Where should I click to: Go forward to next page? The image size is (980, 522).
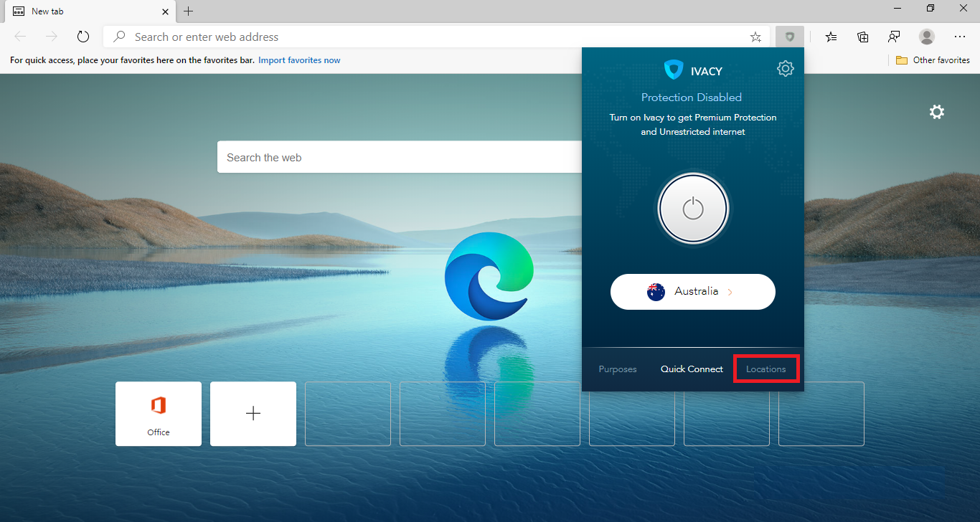pos(52,37)
